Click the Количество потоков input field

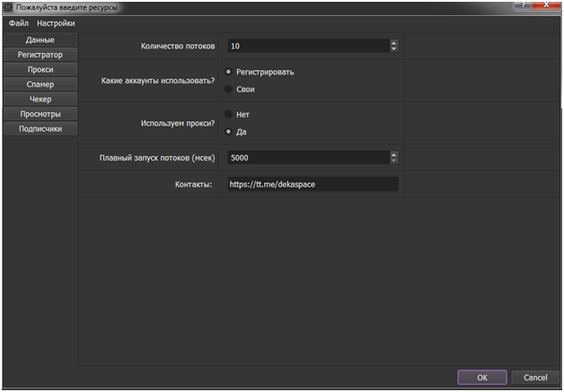pyautogui.click(x=305, y=46)
